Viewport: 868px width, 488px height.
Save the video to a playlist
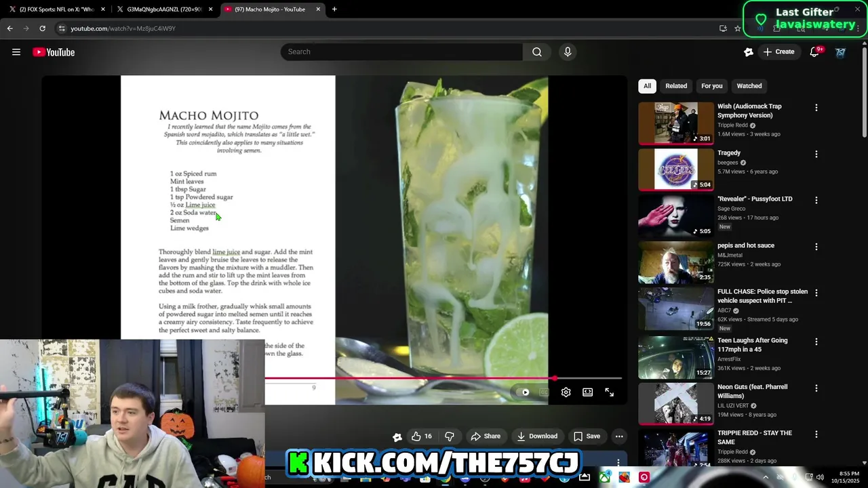tap(587, 436)
